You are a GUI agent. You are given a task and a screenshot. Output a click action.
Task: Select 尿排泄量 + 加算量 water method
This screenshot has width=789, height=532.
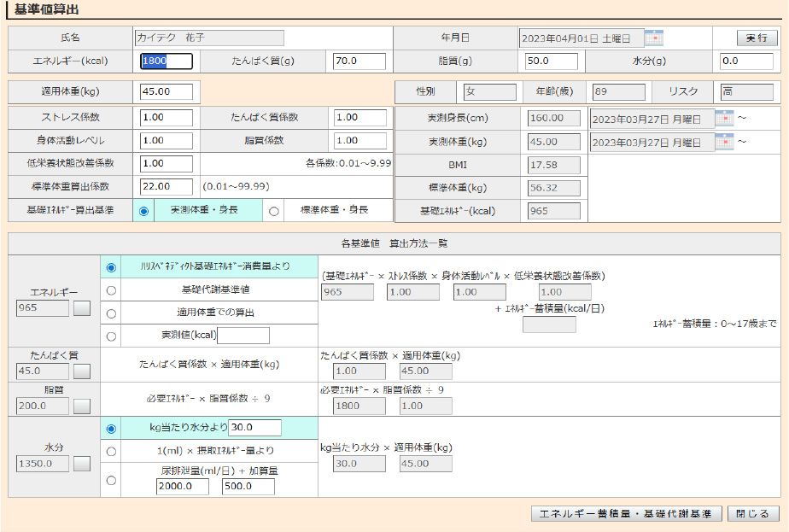pos(111,480)
